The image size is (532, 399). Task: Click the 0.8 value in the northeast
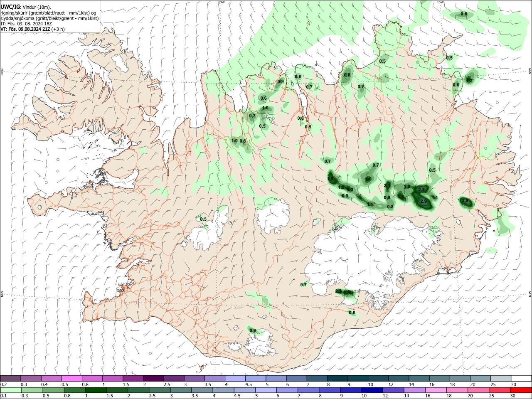(x=347, y=75)
